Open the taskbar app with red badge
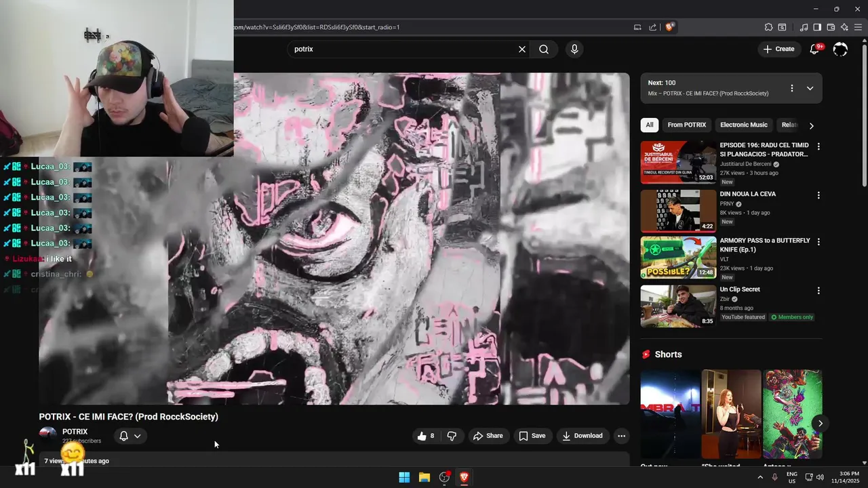This screenshot has height=488, width=868. click(445, 477)
